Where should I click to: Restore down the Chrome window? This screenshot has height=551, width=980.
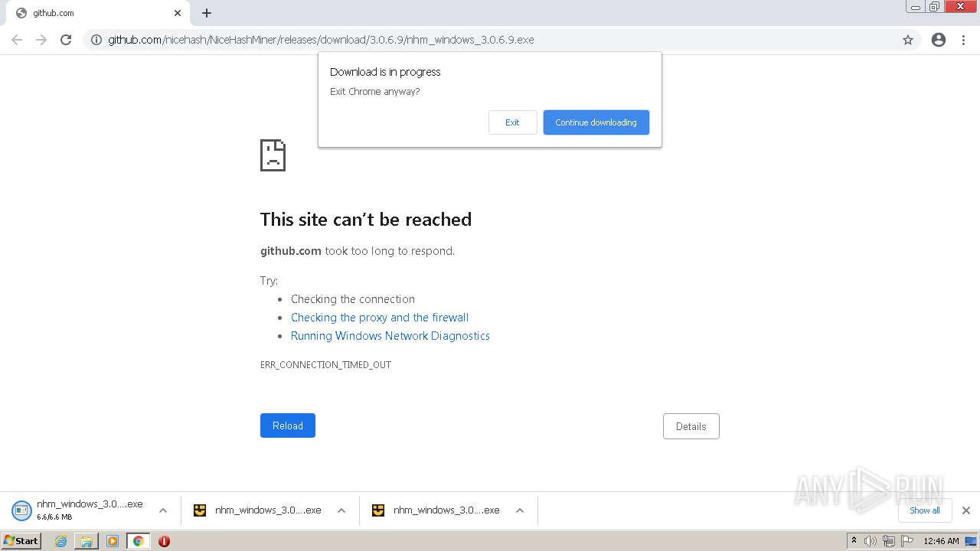point(935,7)
